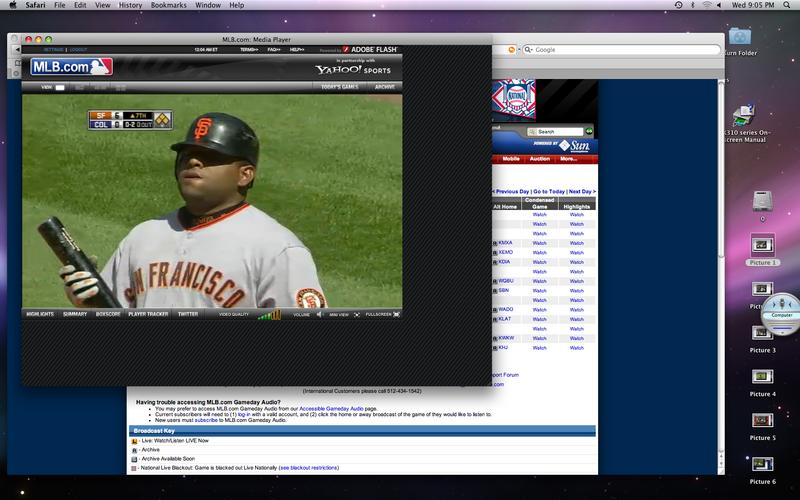Open the Help link in player header
The width and height of the screenshot is (800, 500).
pyautogui.click(x=297, y=49)
